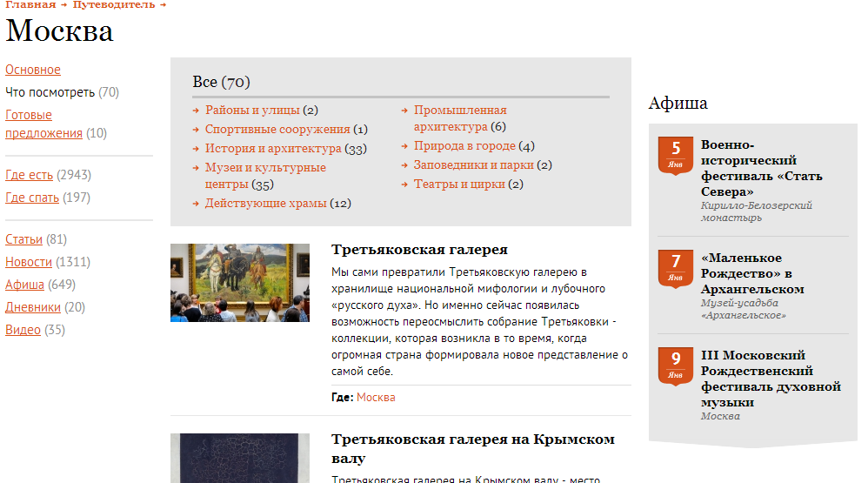Filter by 'Театры и цирки' category
Screen dimensions: 868x483
(459, 184)
